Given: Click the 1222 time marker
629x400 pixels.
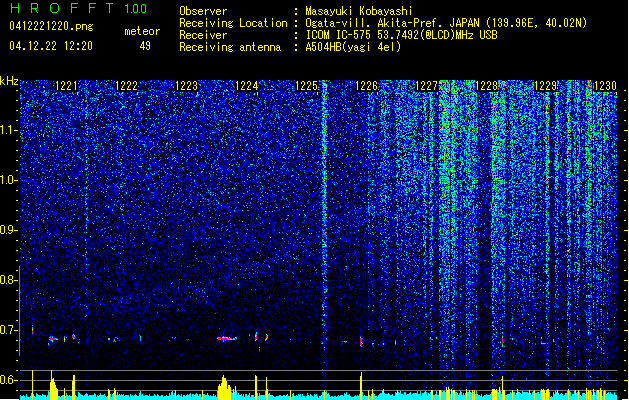Looking at the screenshot, I should 127,86.
